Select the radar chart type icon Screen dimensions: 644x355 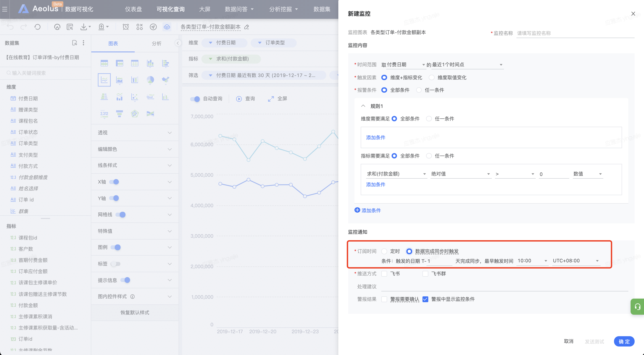(135, 114)
